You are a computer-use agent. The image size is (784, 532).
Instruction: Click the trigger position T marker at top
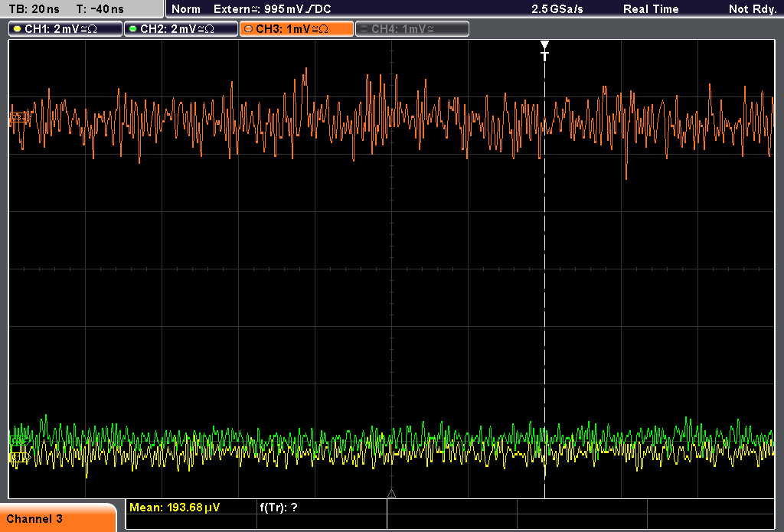pyautogui.click(x=544, y=51)
